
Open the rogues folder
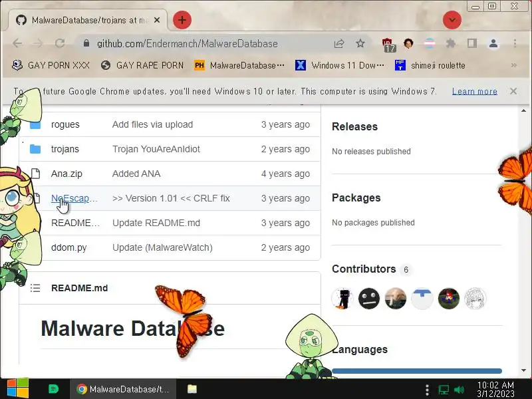(65, 124)
